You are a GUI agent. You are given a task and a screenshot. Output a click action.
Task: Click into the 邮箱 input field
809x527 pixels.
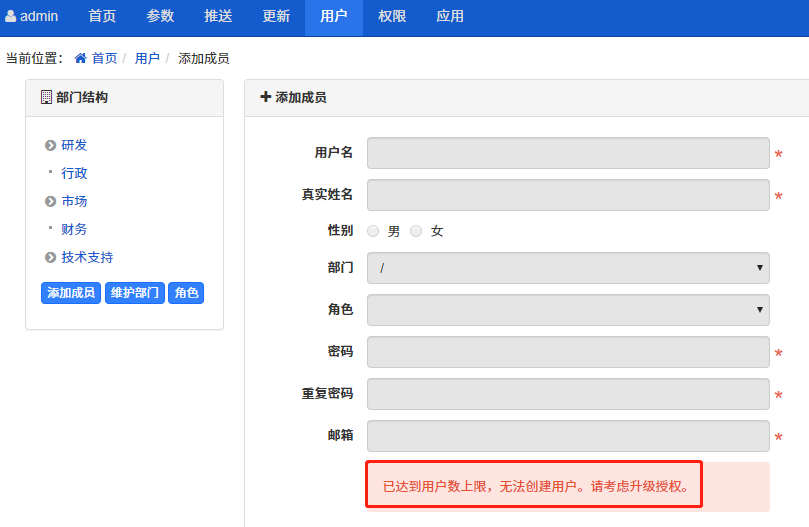tap(568, 436)
